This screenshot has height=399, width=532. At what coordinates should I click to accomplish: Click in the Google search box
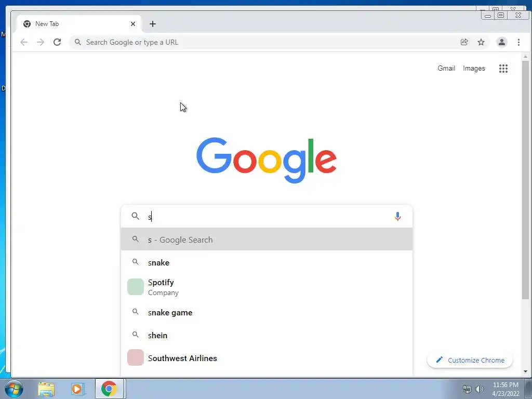pyautogui.click(x=267, y=216)
